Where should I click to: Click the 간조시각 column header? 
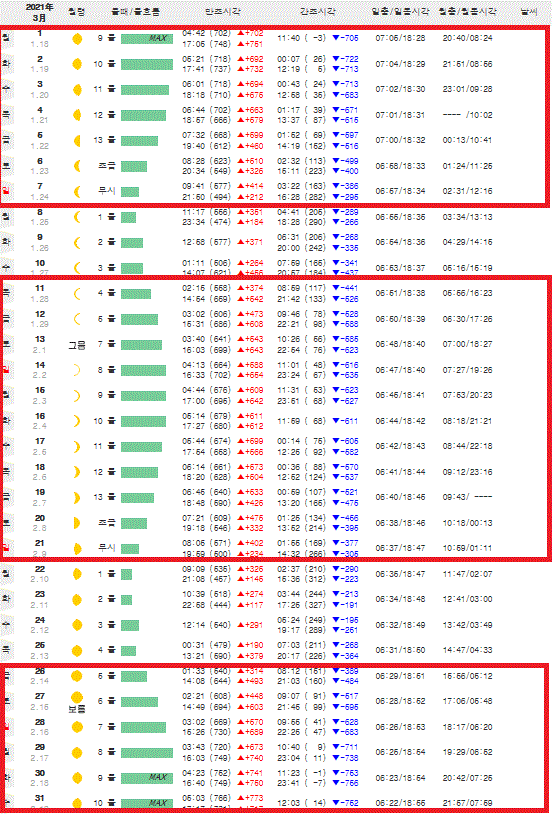318,11
